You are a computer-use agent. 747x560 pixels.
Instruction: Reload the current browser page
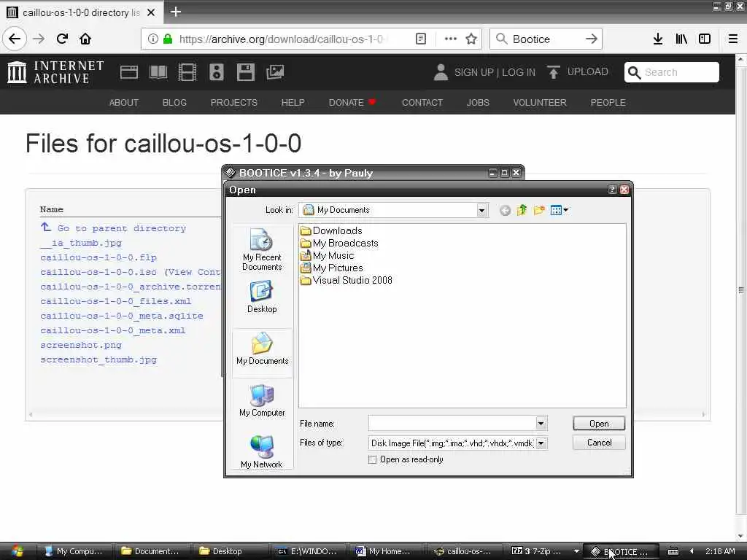62,39
